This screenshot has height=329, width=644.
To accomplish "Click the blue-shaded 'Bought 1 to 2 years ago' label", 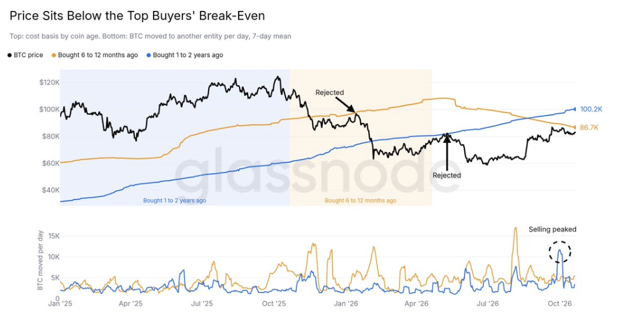I will click(174, 201).
